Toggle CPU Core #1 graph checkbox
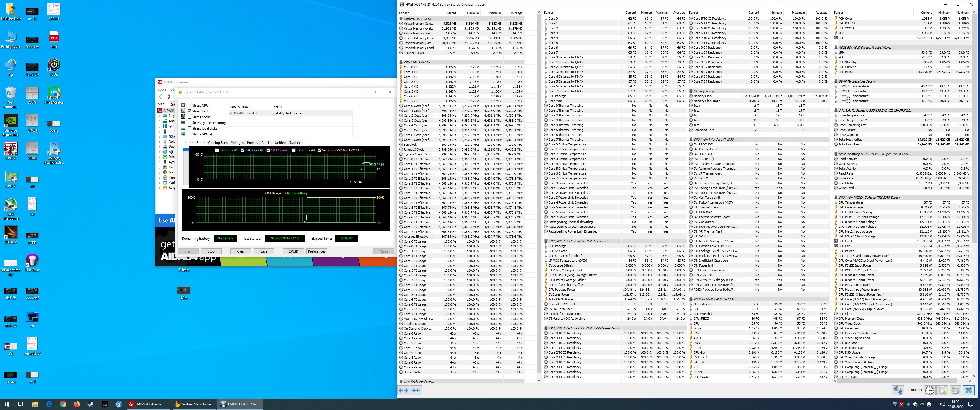The image size is (980, 410). pyautogui.click(x=217, y=150)
